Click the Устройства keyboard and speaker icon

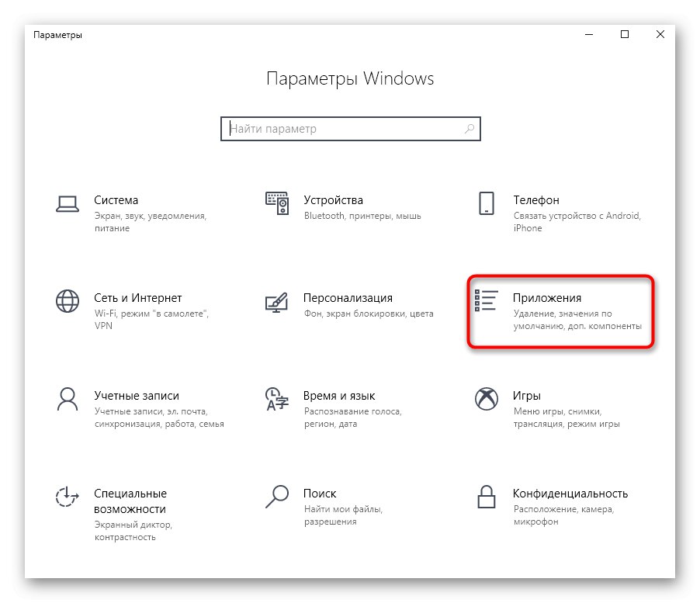pyautogui.click(x=277, y=203)
